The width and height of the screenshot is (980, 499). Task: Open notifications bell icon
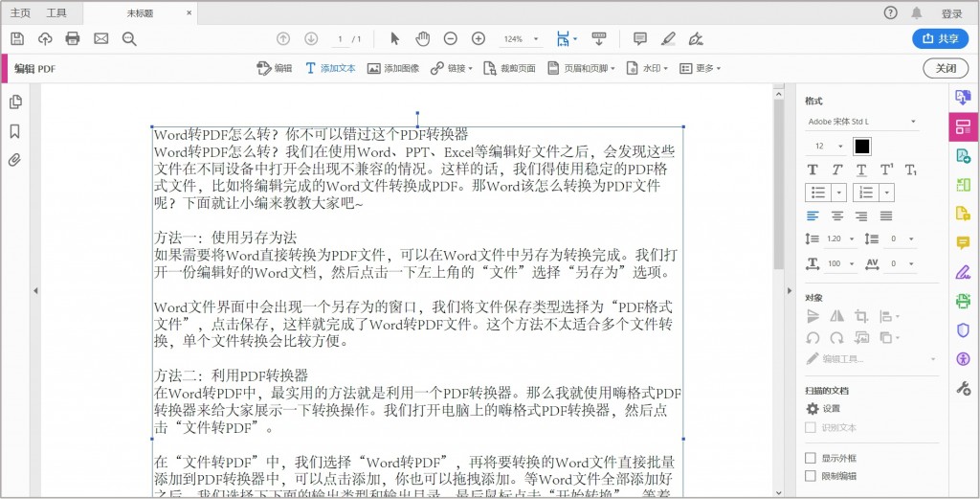916,12
